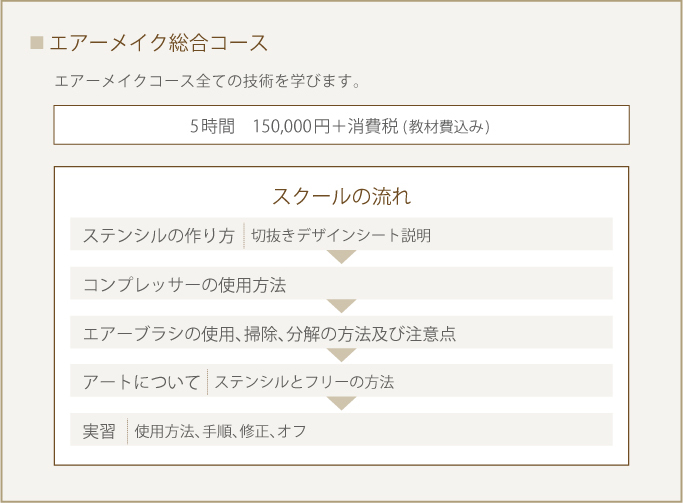Viewport: 683px width, 503px height.
Task: Click the arrow below ステンシルの作り方 row
Action: (x=342, y=257)
